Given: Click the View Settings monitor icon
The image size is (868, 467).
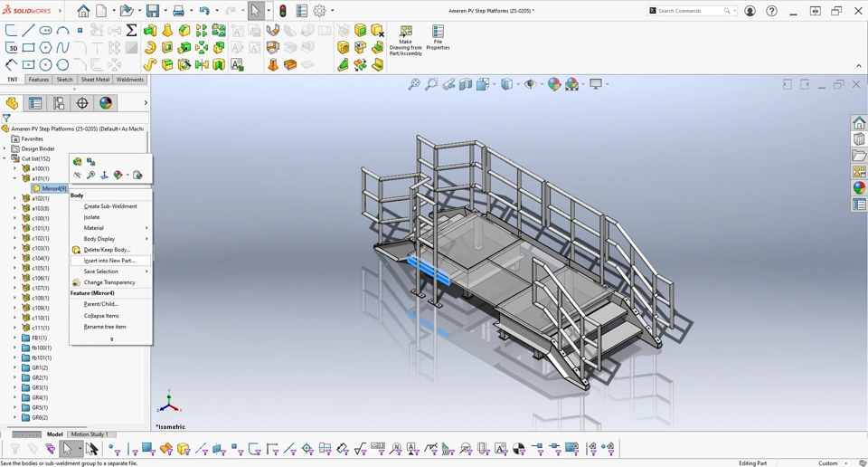Looking at the screenshot, I should (x=596, y=84).
